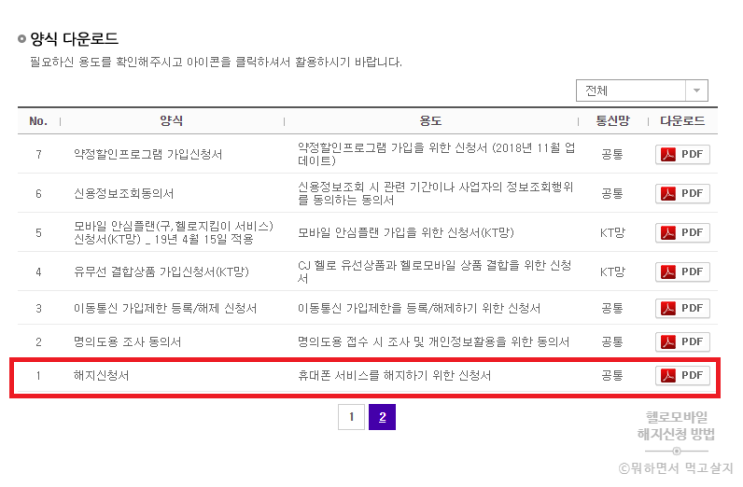Viewport: 743px width, 487px height.
Task: Download PDF for 이동통신 가입제한 신청서
Action: click(x=682, y=308)
